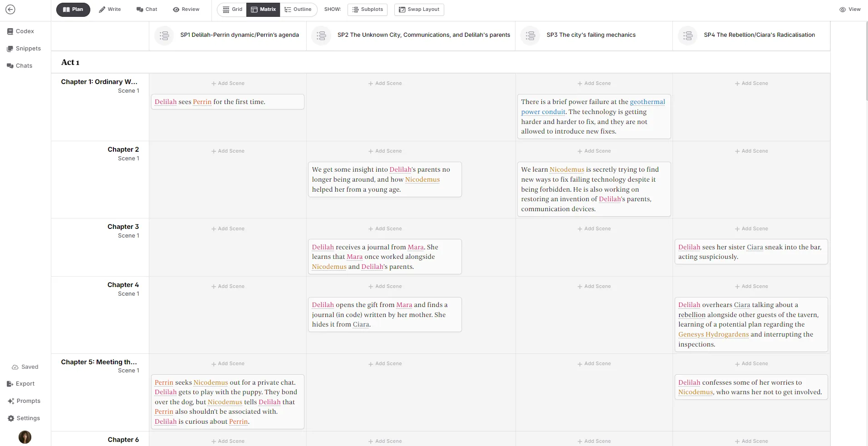Select the Matrix view toggle
This screenshot has height=446, width=868.
tap(263, 10)
